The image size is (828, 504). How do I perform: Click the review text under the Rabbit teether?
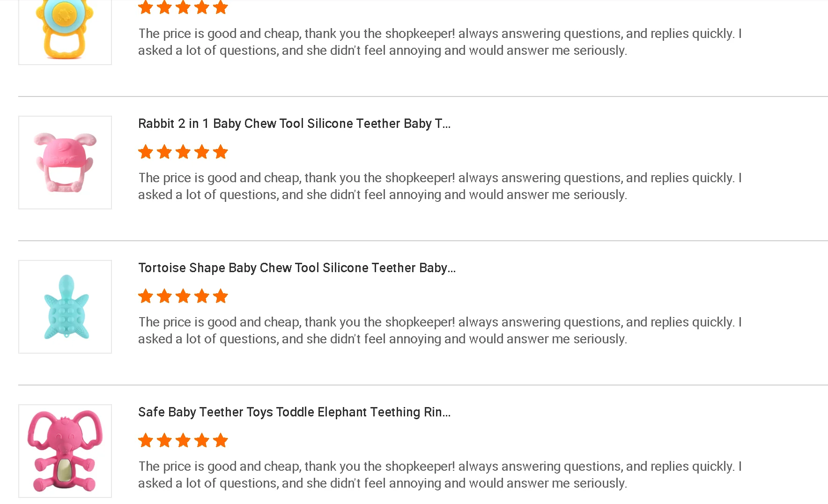pyautogui.click(x=439, y=186)
